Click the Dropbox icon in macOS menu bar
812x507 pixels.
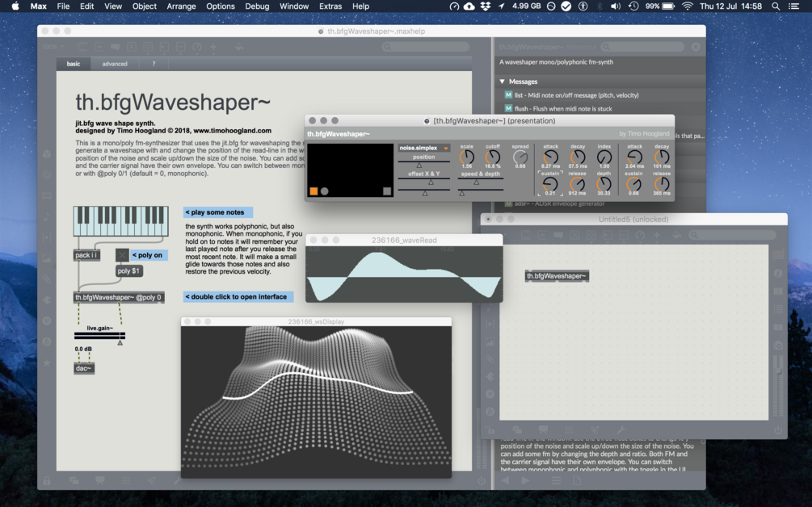[486, 6]
